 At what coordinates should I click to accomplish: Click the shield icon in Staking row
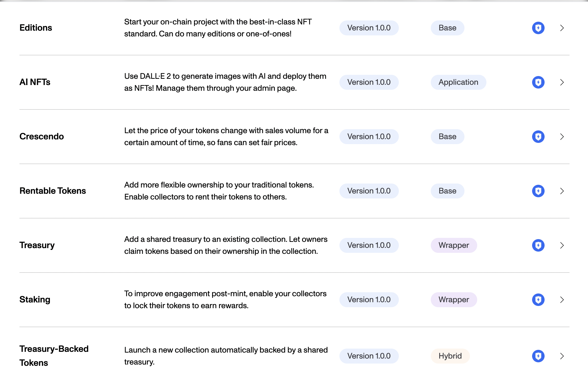click(538, 300)
